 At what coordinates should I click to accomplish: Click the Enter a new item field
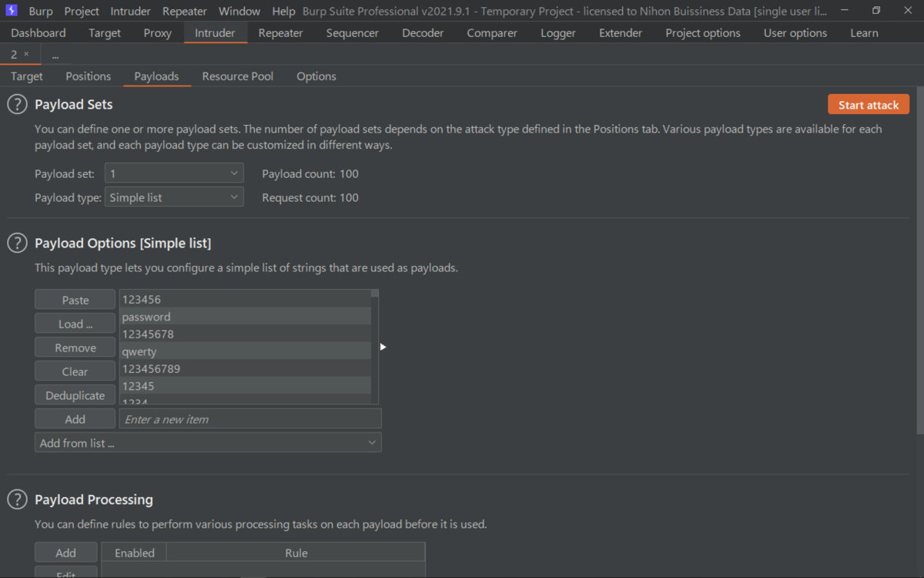(x=250, y=419)
